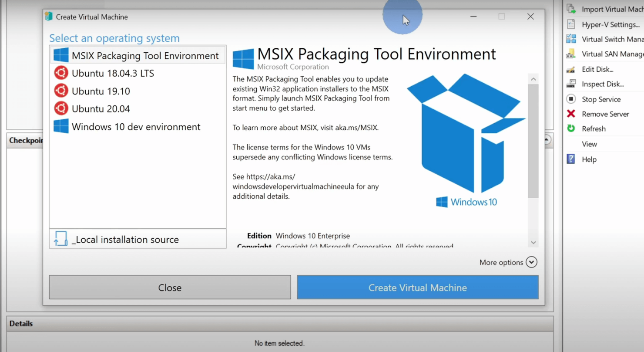Choose the _Local installation source option

coord(125,239)
